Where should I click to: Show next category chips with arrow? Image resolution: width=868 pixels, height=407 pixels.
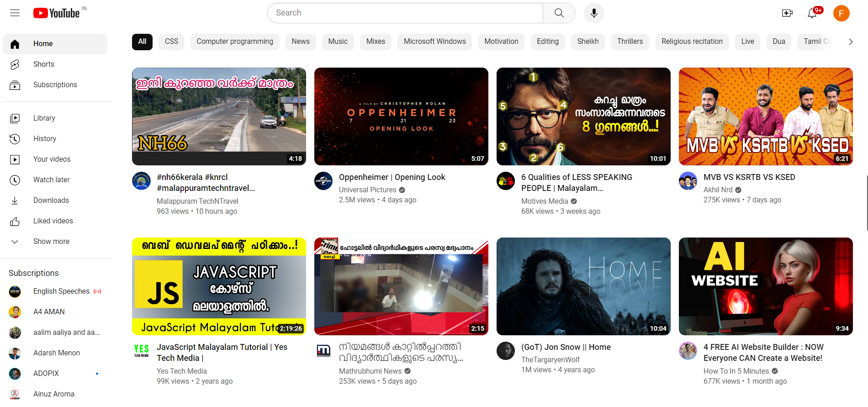click(x=850, y=42)
